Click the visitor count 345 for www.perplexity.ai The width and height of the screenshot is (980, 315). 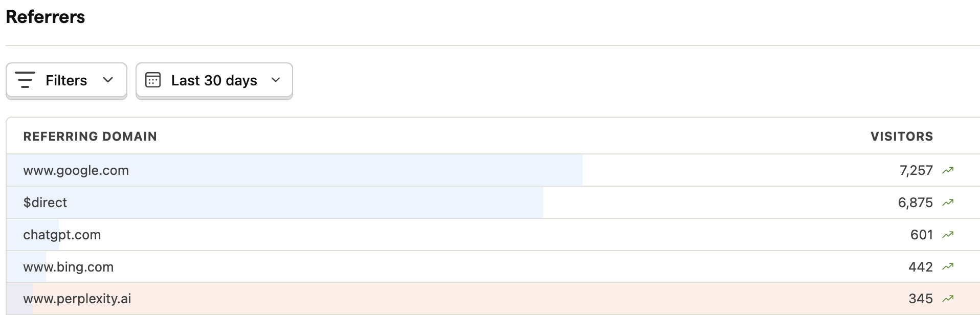click(x=920, y=298)
